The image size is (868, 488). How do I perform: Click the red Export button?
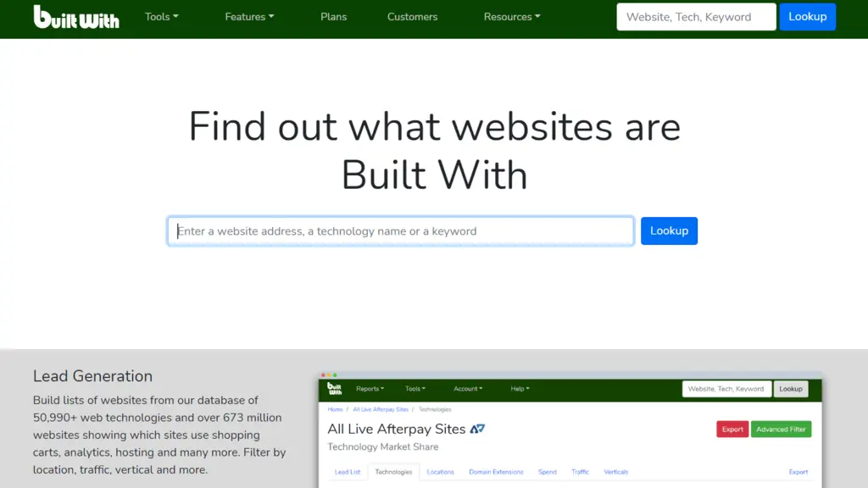732,429
